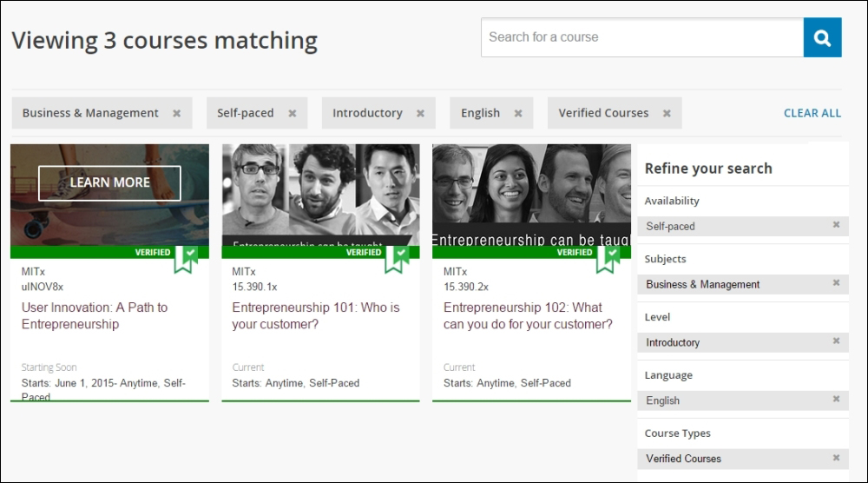Viewport: 868px width, 483px height.
Task: Click the LEARN MORE button
Action: click(x=109, y=182)
